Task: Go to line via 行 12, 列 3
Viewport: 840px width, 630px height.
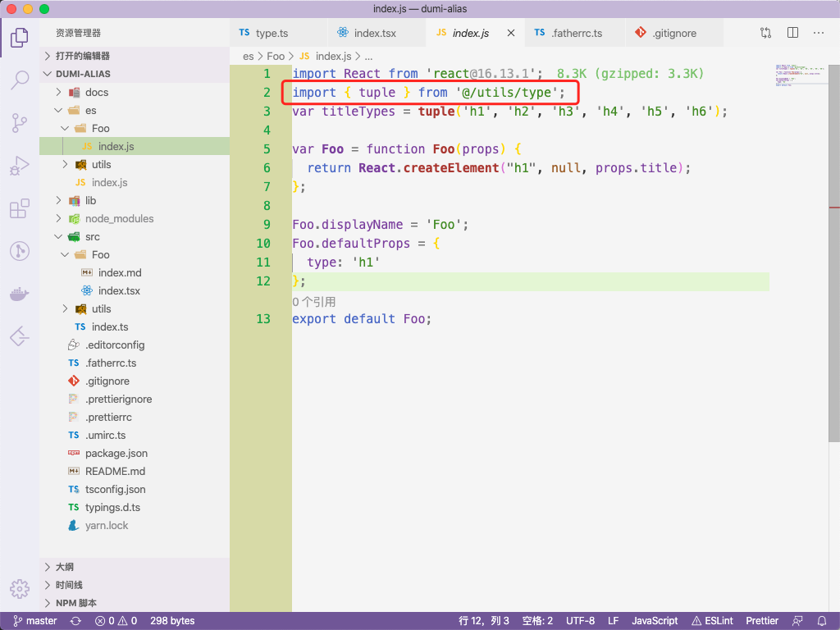Action: tap(484, 621)
